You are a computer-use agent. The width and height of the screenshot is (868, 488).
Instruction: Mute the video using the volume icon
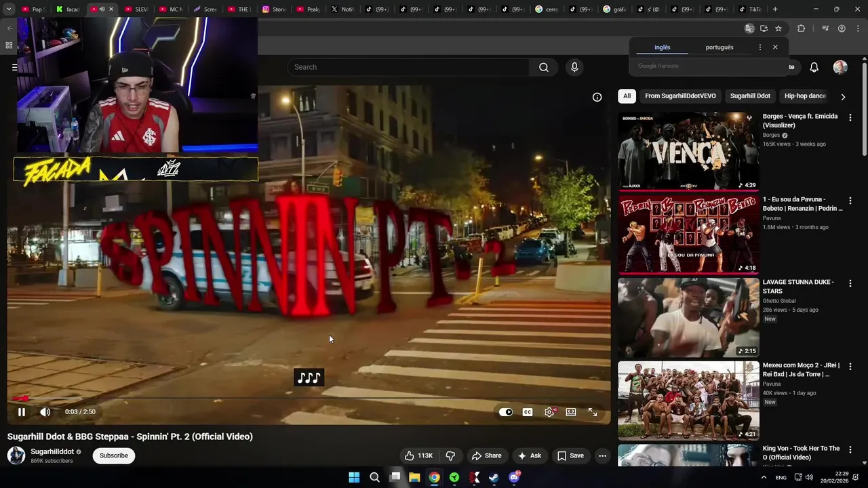pyautogui.click(x=45, y=412)
